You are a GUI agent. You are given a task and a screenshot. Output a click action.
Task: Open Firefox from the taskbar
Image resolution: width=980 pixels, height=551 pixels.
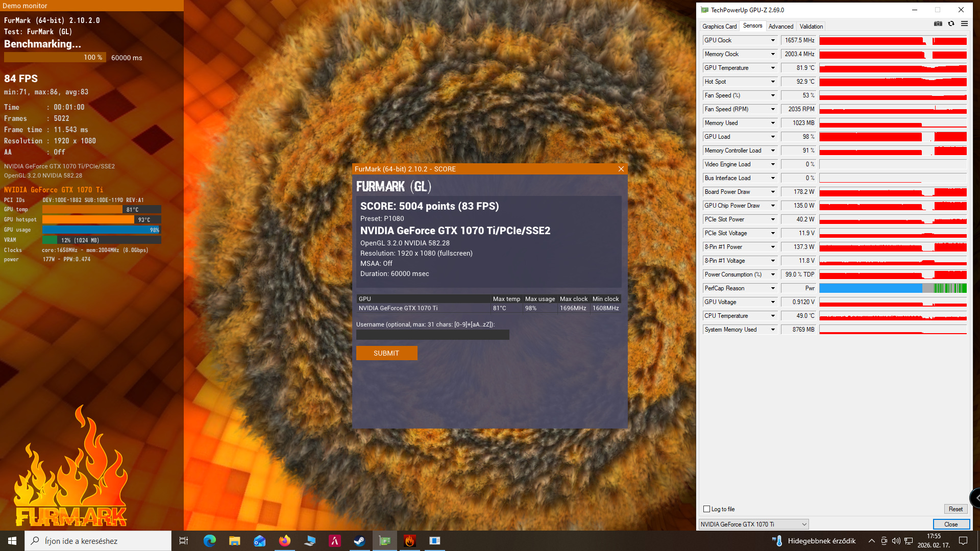tap(284, 541)
